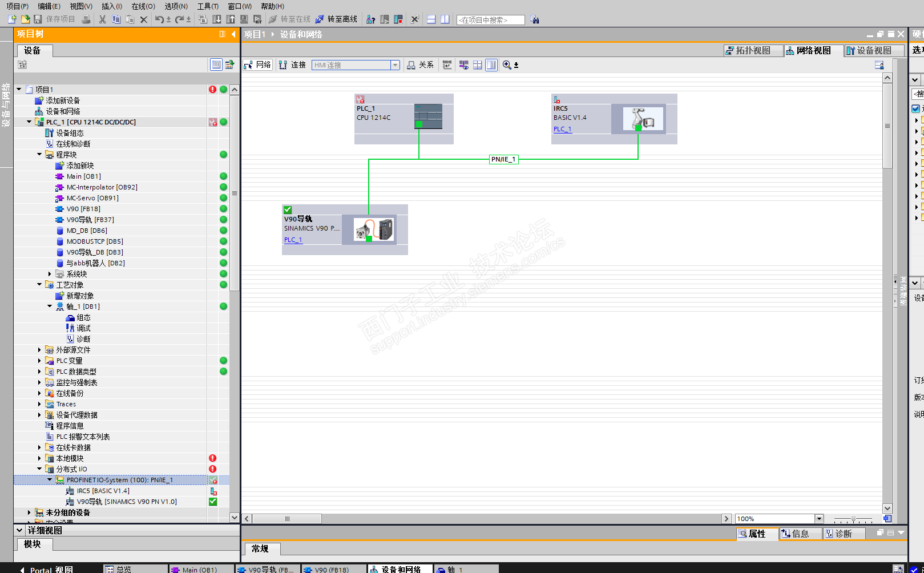Click the print icon in main toolbar

click(x=86, y=19)
